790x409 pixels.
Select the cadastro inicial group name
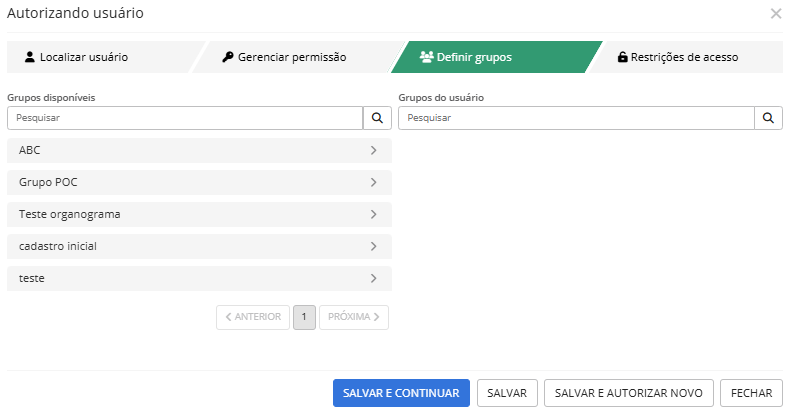[58, 246]
